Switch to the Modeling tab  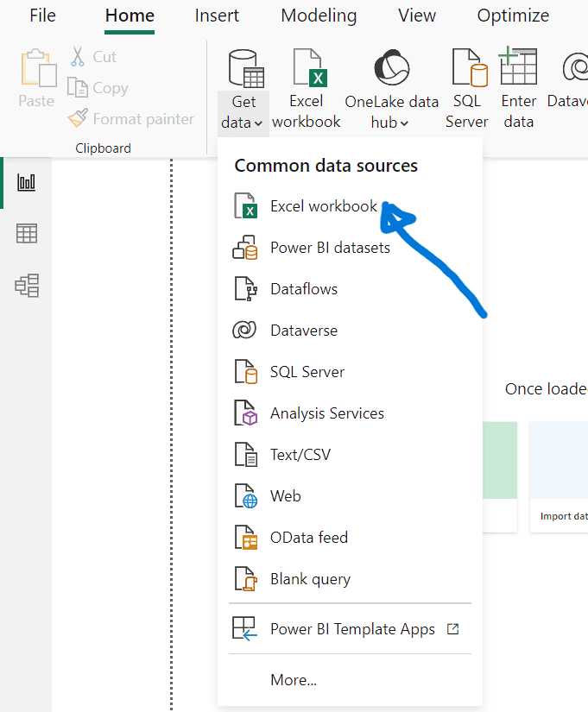tap(319, 16)
